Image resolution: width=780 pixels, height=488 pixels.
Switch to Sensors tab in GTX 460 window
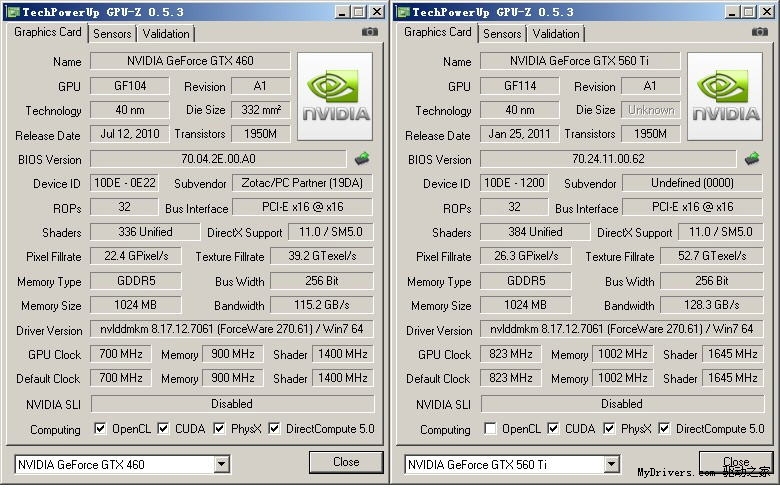112,33
